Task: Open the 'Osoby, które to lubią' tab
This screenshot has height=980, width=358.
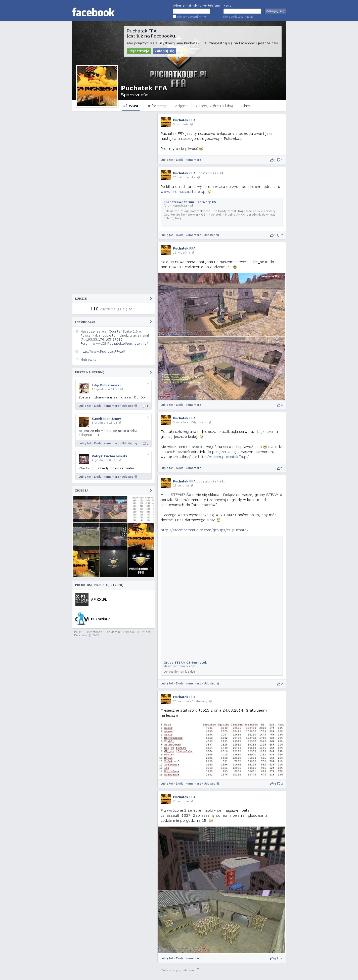Action: [x=214, y=106]
